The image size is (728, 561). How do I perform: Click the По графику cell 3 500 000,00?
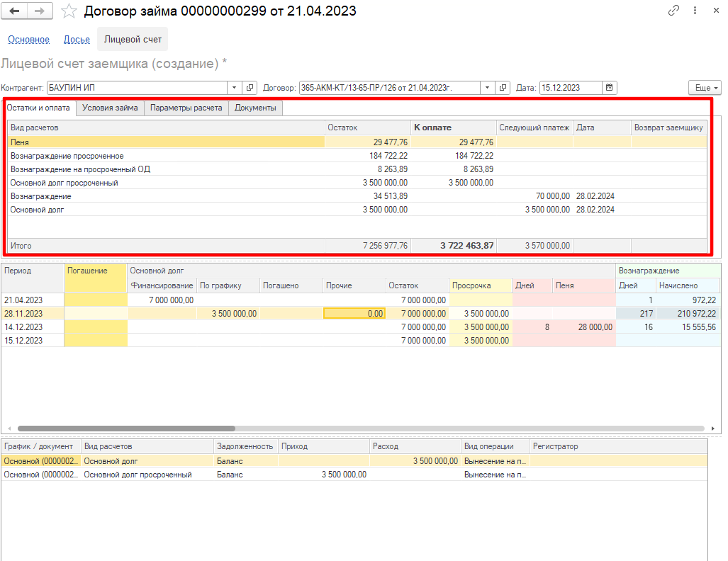tap(228, 314)
